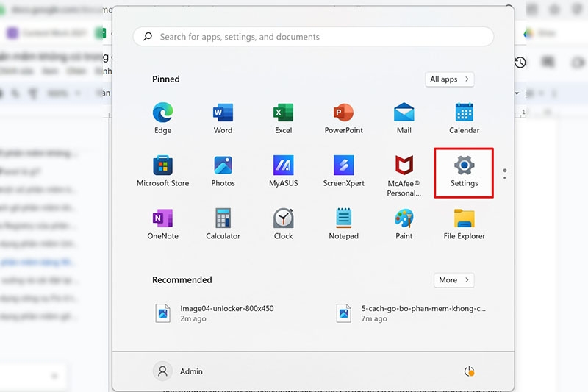The height and width of the screenshot is (392, 588).
Task: Show More recommended items
Action: click(x=453, y=280)
